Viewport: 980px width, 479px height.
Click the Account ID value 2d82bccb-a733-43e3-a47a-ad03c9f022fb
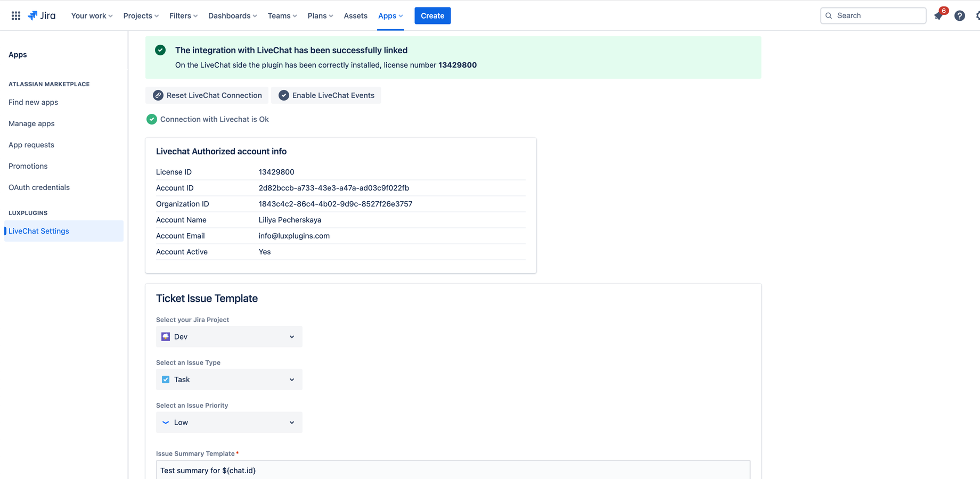[x=334, y=188]
